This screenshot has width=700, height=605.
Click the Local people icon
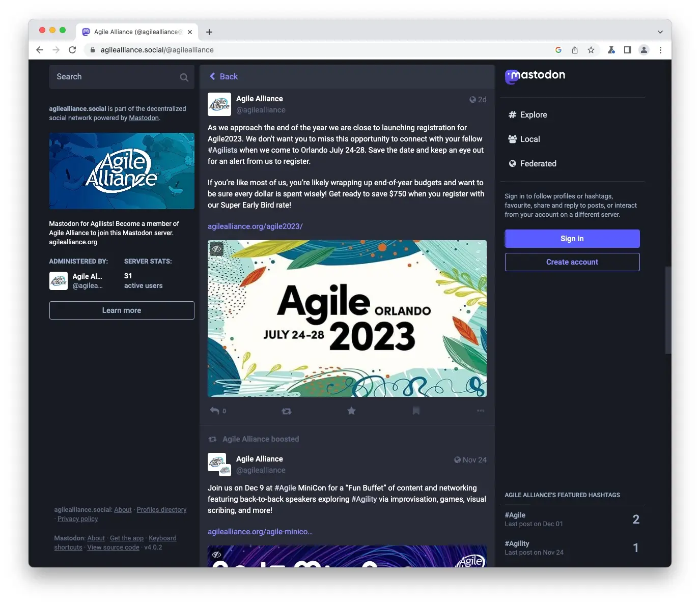tap(513, 139)
